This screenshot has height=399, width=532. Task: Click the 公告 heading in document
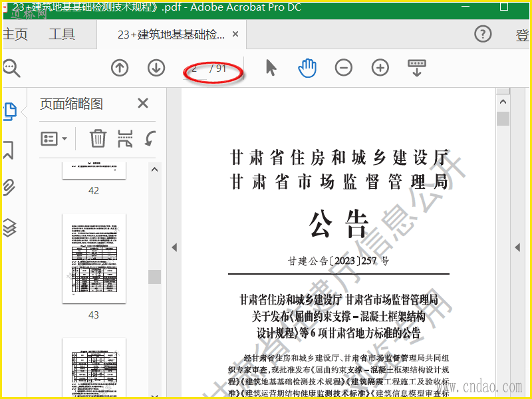click(338, 224)
